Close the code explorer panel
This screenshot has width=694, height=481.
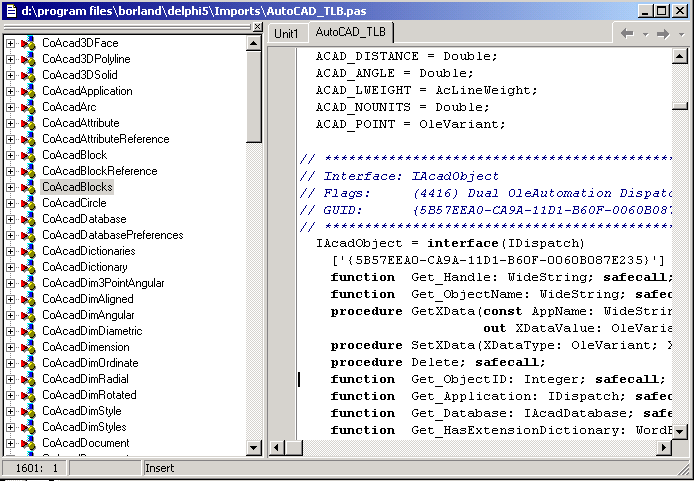(257, 27)
